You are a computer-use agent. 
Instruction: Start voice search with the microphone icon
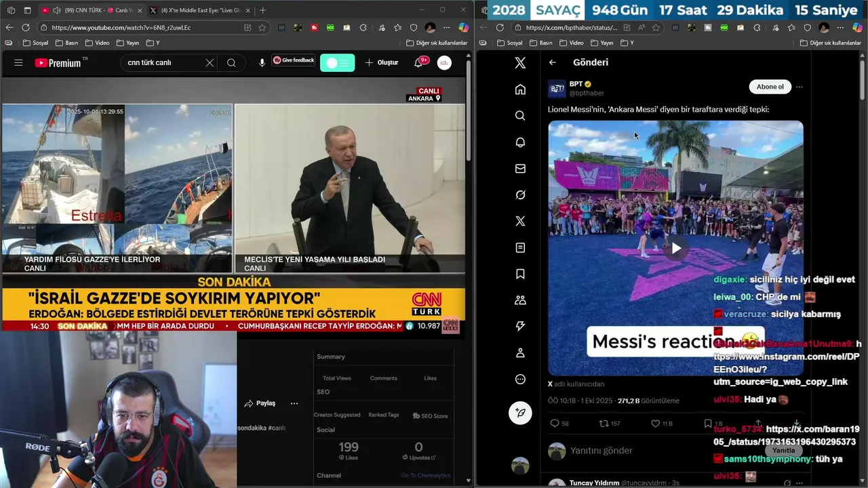(262, 62)
